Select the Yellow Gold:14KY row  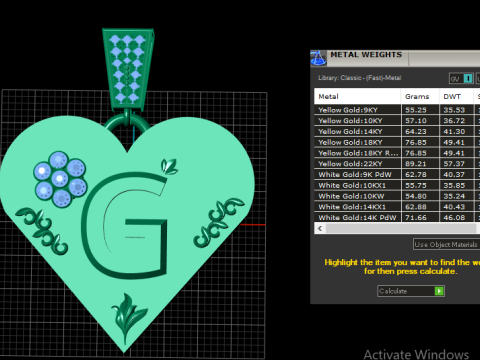(397, 131)
